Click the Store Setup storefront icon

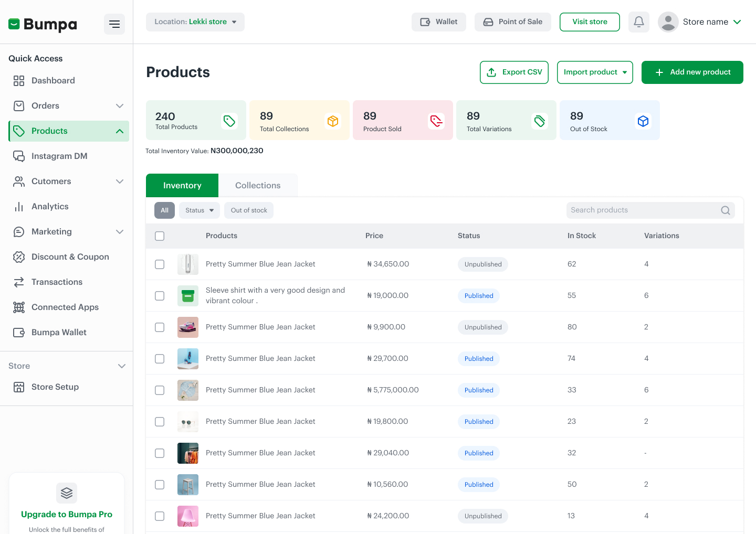point(19,387)
